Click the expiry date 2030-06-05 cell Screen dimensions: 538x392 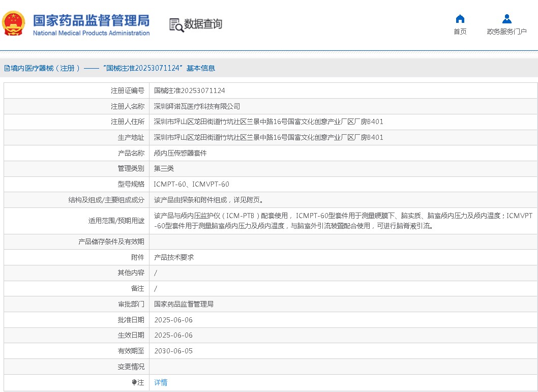343,351
